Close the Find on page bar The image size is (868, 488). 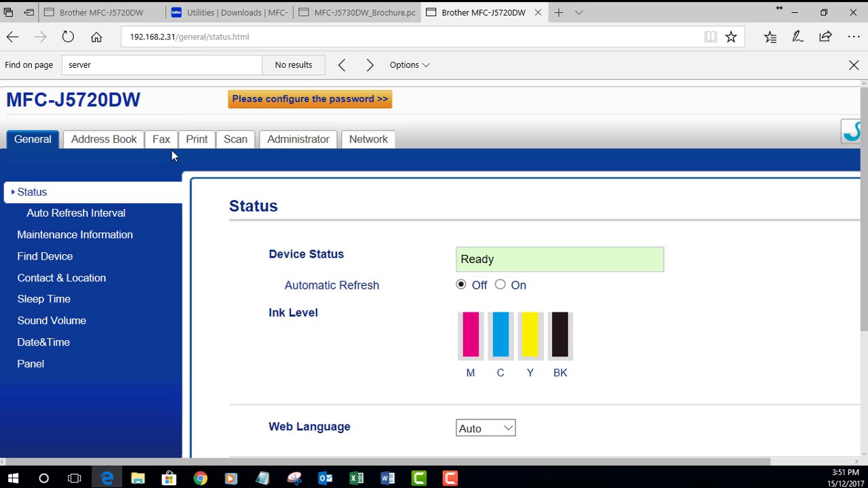854,65
